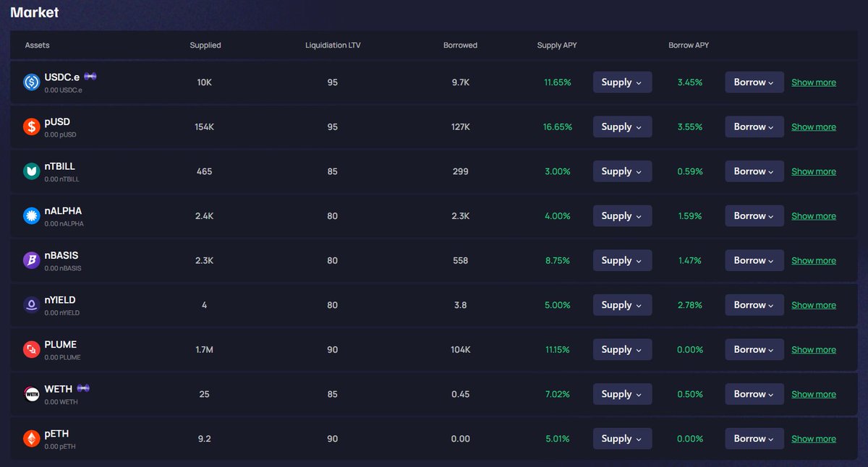Click the 154K supplied value for pUSD
This screenshot has height=467, width=868.
(x=205, y=127)
